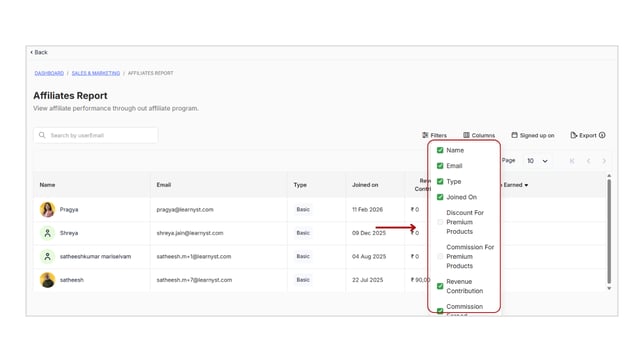Click the 11 Feb 2026 joined date

pos(367,210)
